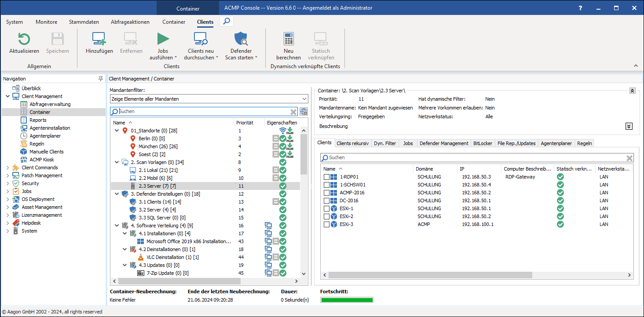The height and width of the screenshot is (317, 644).
Task: Expand Patch Management in the navigation tree
Action: (x=7, y=175)
